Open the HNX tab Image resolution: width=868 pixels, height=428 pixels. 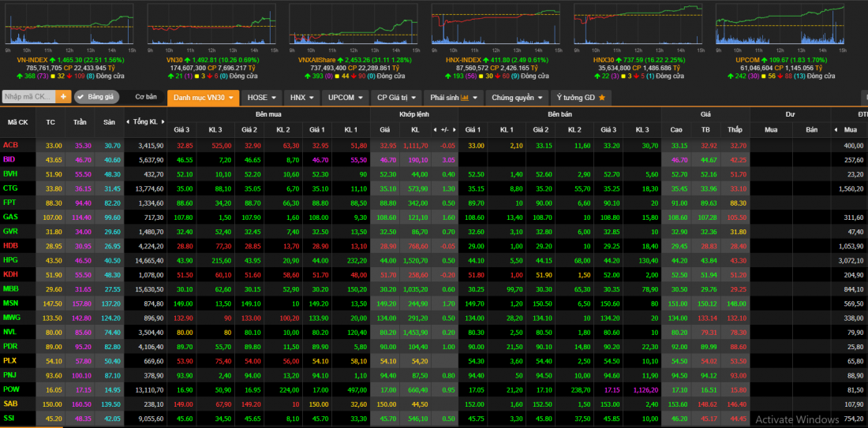click(301, 98)
